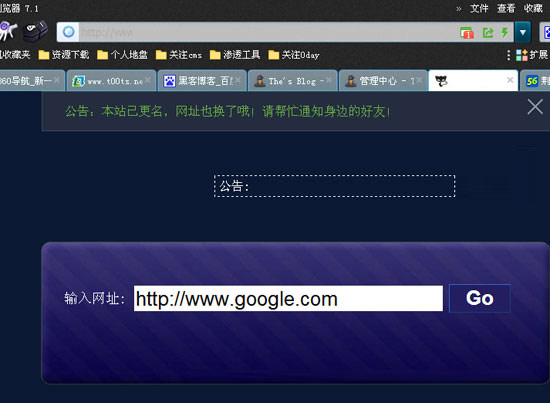The image size is (550, 403).
Task: Click the share icon in address bar
Action: 488,33
